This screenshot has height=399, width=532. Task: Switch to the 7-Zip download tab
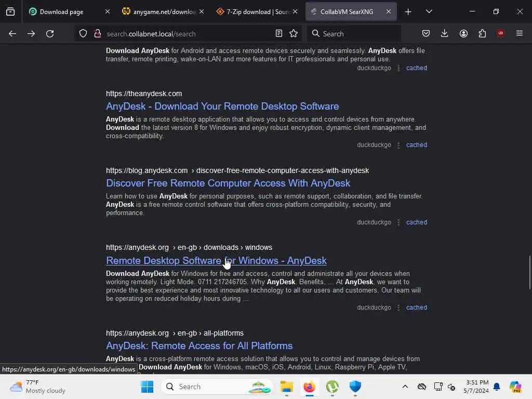coord(258,12)
